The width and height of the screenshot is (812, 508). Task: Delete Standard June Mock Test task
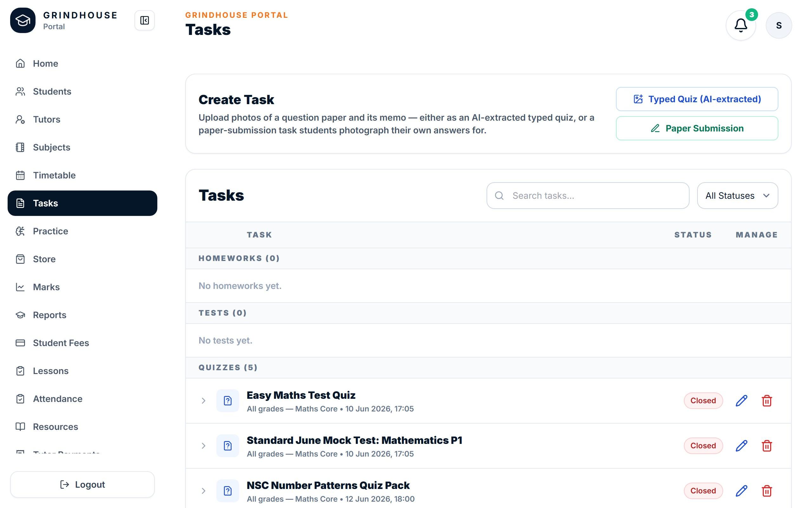(767, 445)
